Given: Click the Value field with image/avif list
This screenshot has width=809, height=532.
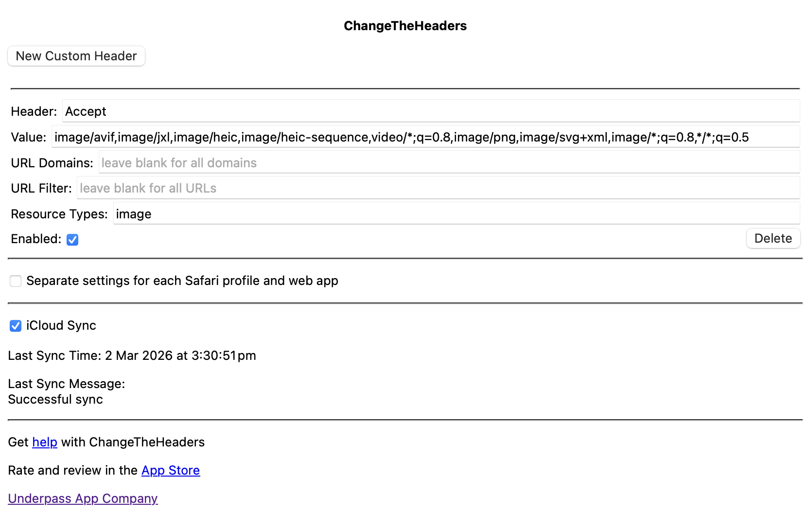Looking at the screenshot, I should 425,137.
